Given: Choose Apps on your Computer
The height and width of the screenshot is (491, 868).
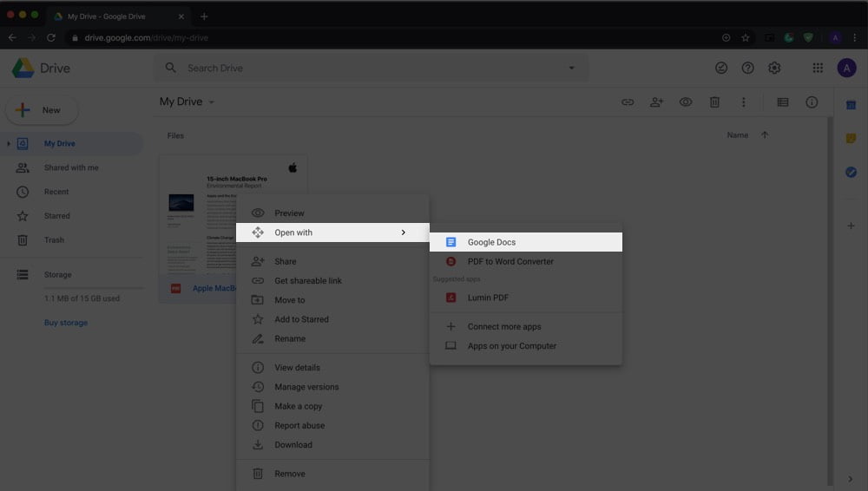Looking at the screenshot, I should click(x=525, y=346).
